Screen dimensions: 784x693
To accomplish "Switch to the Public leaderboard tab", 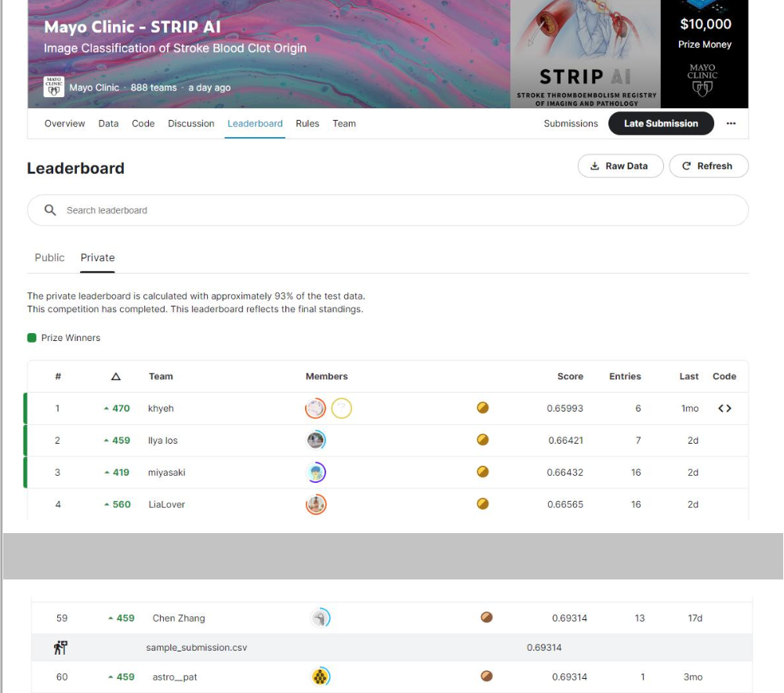I will tap(49, 257).
